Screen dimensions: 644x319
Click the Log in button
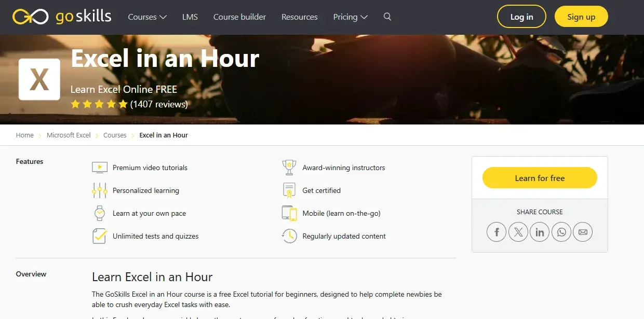pyautogui.click(x=521, y=17)
